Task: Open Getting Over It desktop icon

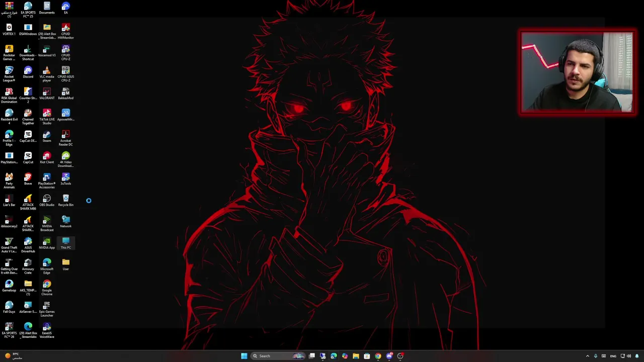Action: [9, 266]
